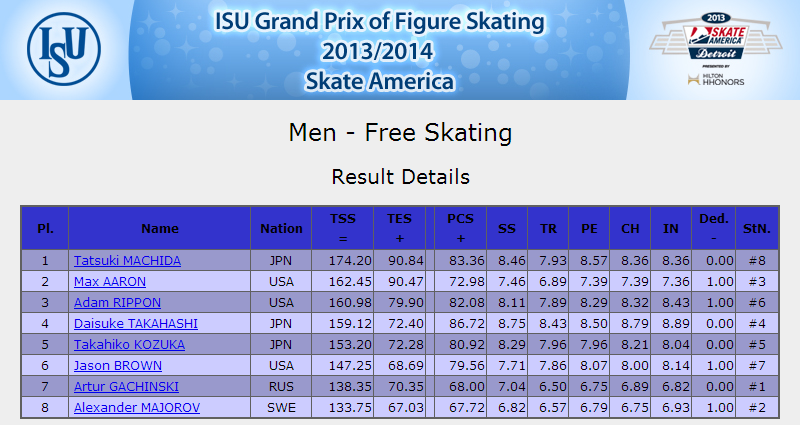
Task: Open Takahiko KOZUKA's profile link
Action: [129, 344]
